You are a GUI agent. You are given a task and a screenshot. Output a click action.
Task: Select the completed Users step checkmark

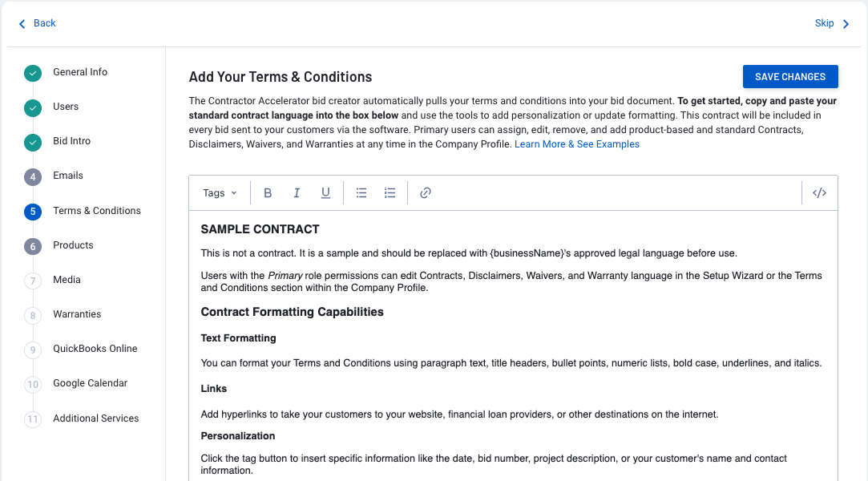[32, 107]
